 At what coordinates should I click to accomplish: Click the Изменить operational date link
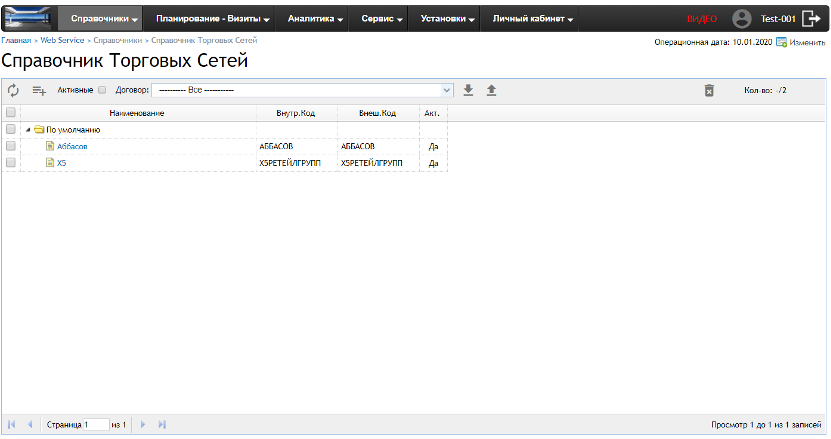coord(807,42)
